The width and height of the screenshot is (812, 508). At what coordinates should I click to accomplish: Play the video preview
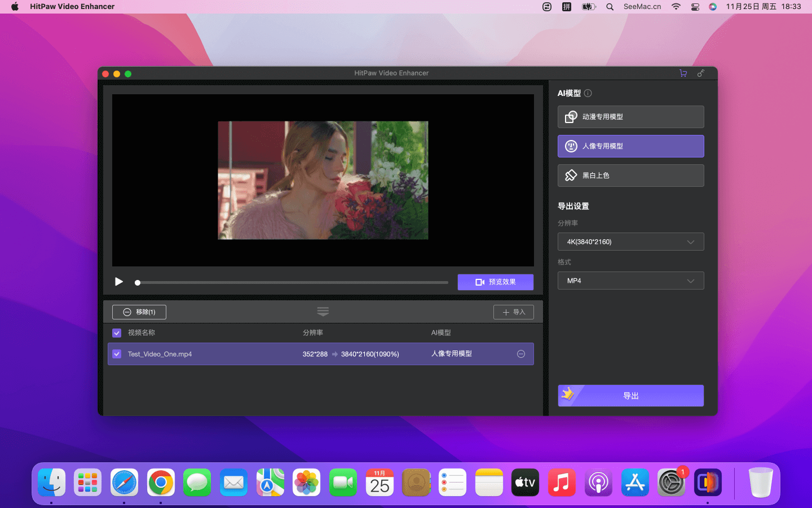[119, 282]
